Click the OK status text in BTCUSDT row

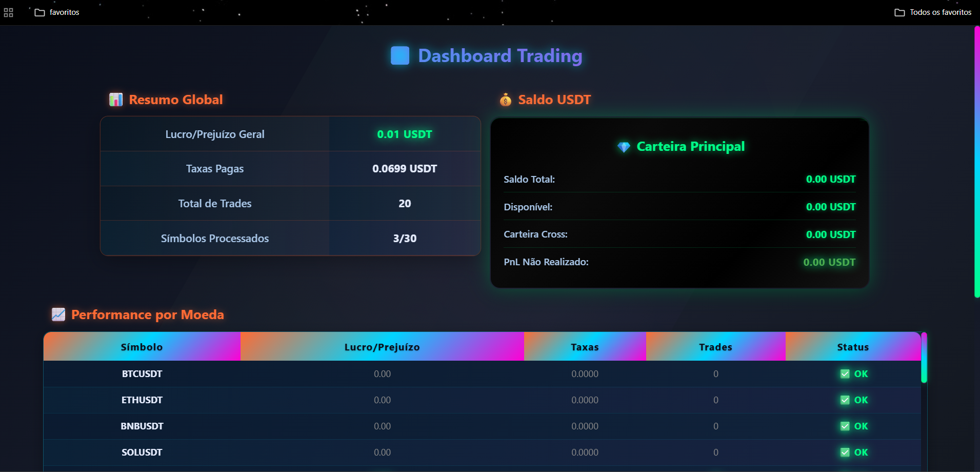[861, 374]
